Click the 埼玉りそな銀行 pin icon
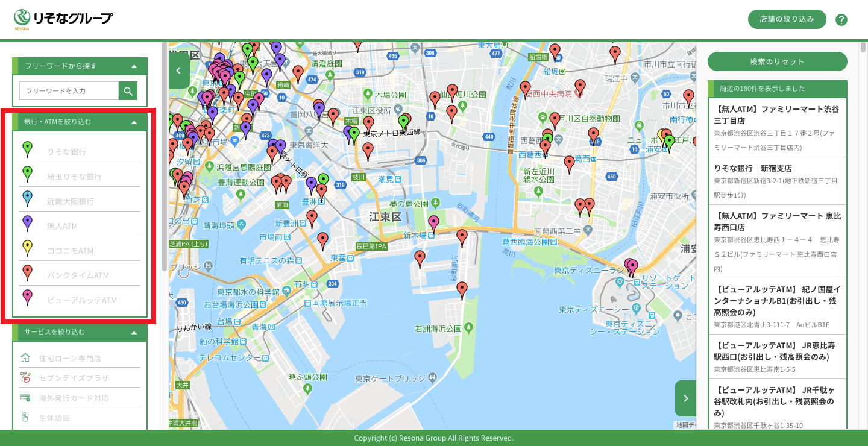 [x=27, y=174]
